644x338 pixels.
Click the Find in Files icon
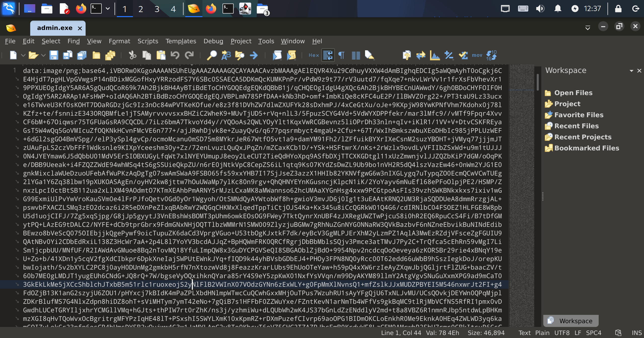(x=240, y=55)
